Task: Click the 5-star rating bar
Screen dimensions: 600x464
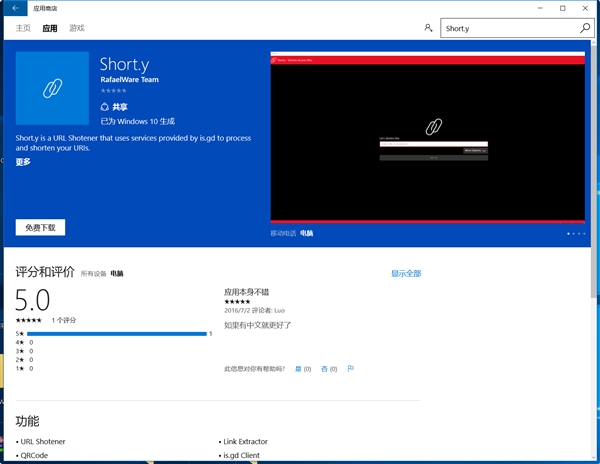Action: click(x=117, y=334)
